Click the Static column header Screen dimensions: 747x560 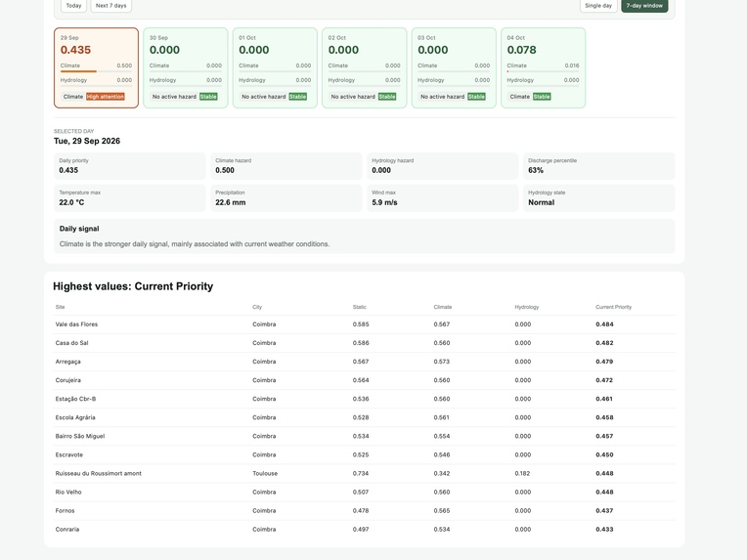pyautogui.click(x=359, y=307)
